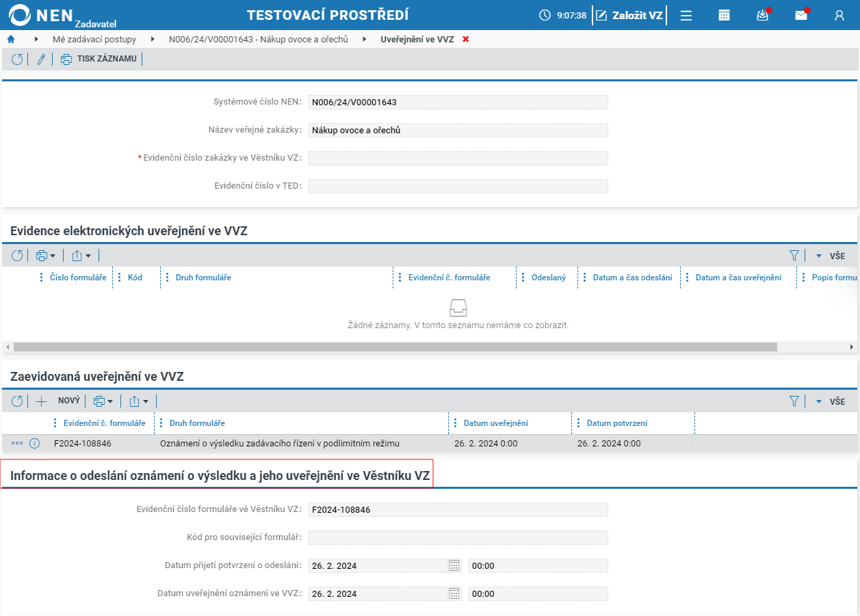Go to home via breadcrumb house icon

tap(11, 40)
